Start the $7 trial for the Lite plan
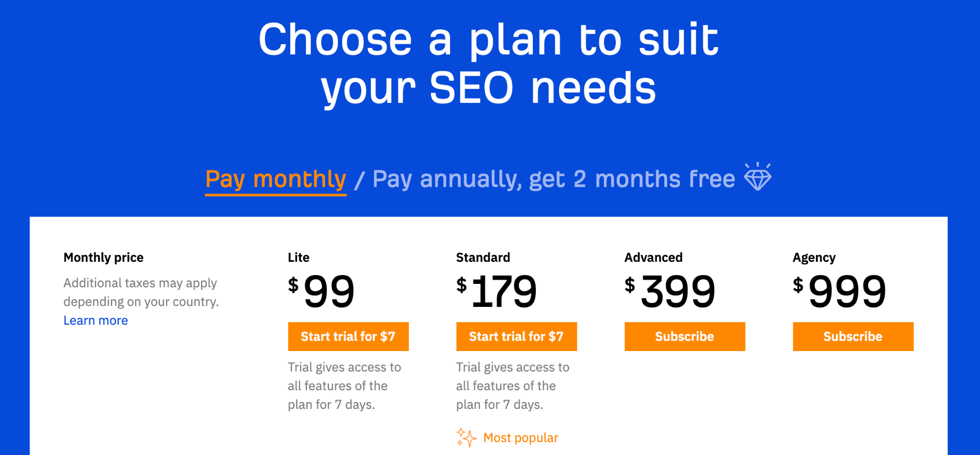 [x=348, y=336]
